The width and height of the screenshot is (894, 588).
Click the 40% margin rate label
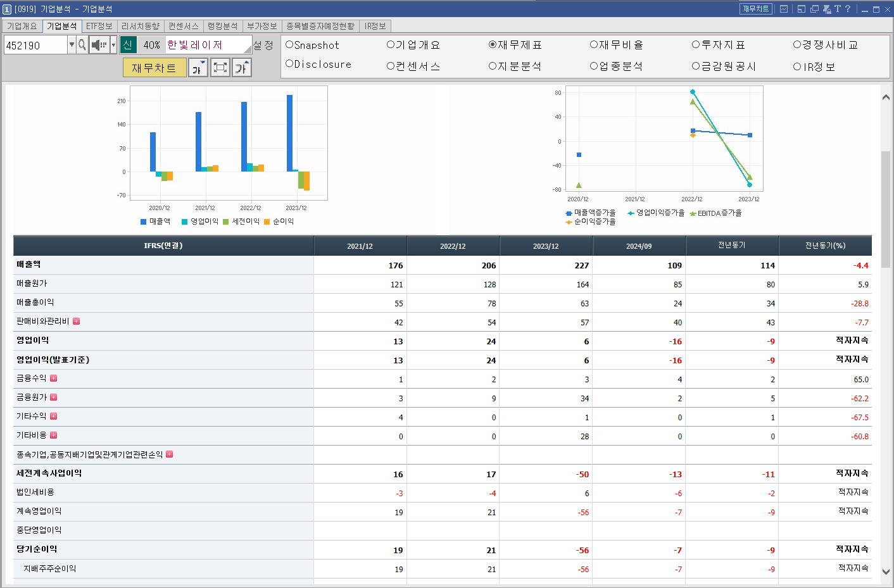pos(151,45)
